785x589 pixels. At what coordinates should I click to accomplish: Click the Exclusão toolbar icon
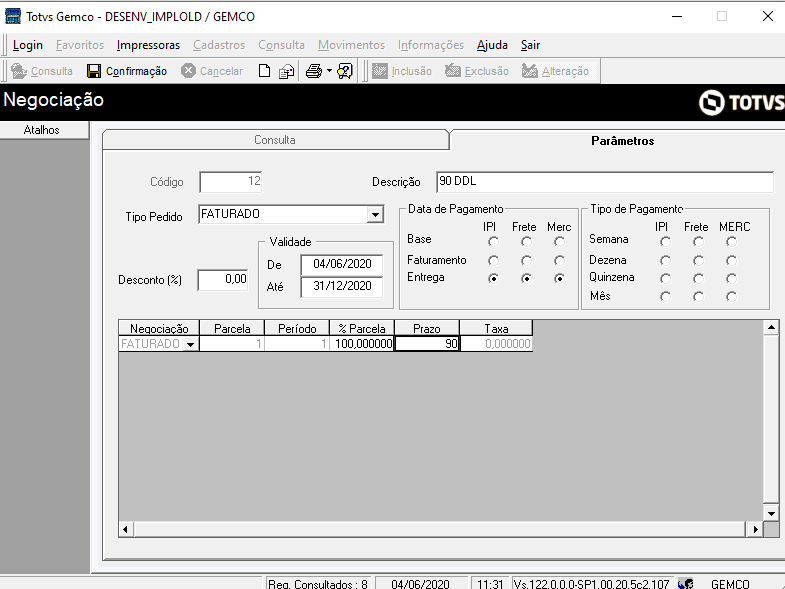coord(453,71)
